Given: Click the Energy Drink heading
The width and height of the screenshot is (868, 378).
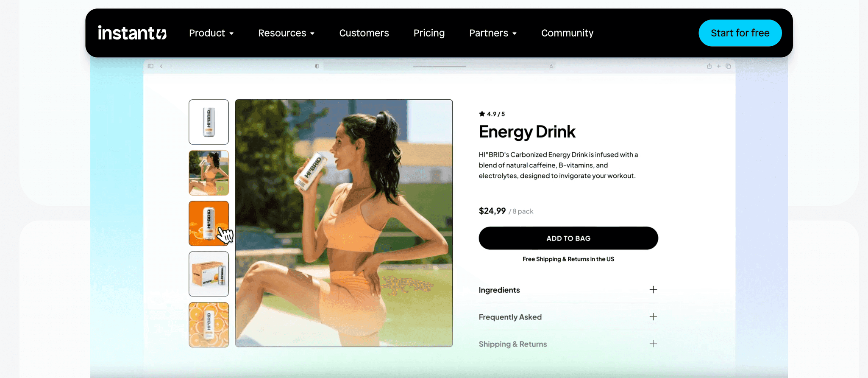Looking at the screenshot, I should 527,132.
